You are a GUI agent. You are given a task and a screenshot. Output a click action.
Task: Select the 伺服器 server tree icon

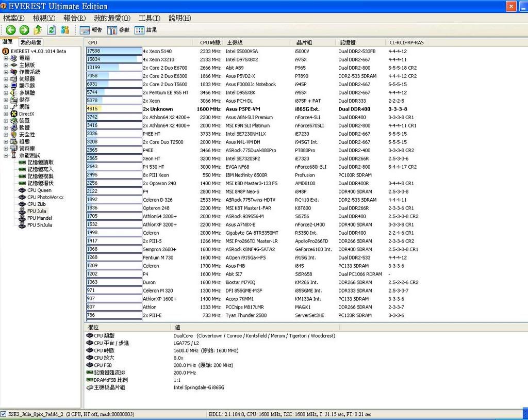click(x=14, y=79)
